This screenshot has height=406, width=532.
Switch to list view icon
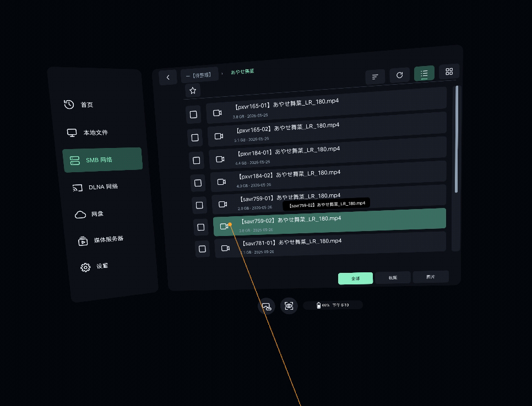click(x=424, y=74)
